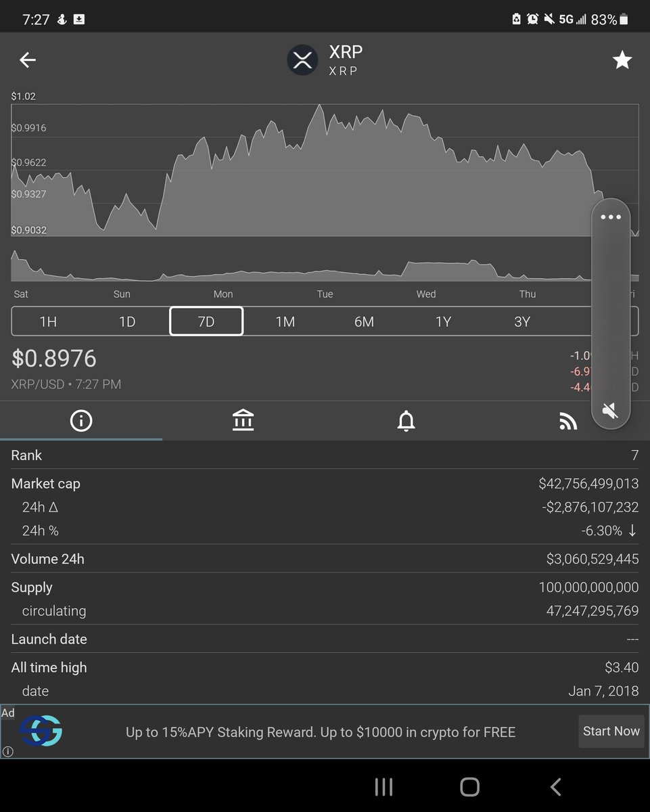The image size is (650, 812).
Task: Tap the muted speaker icon
Action: [611, 410]
